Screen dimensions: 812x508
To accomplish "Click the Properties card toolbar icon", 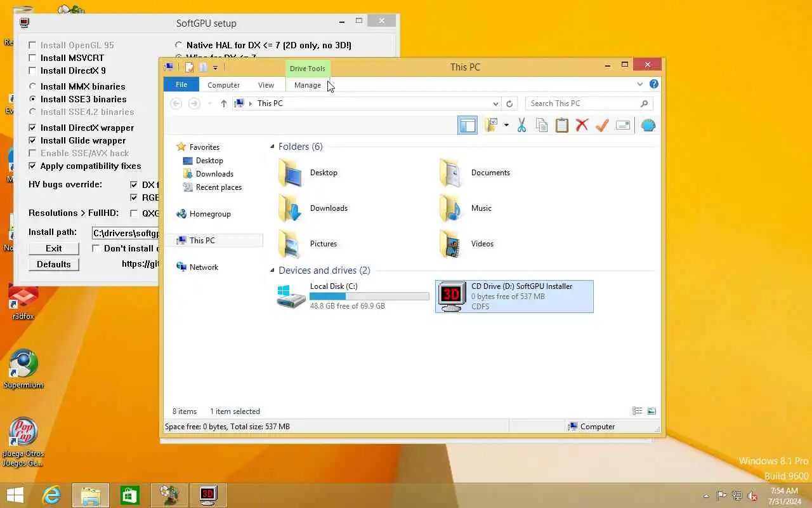I will click(623, 125).
